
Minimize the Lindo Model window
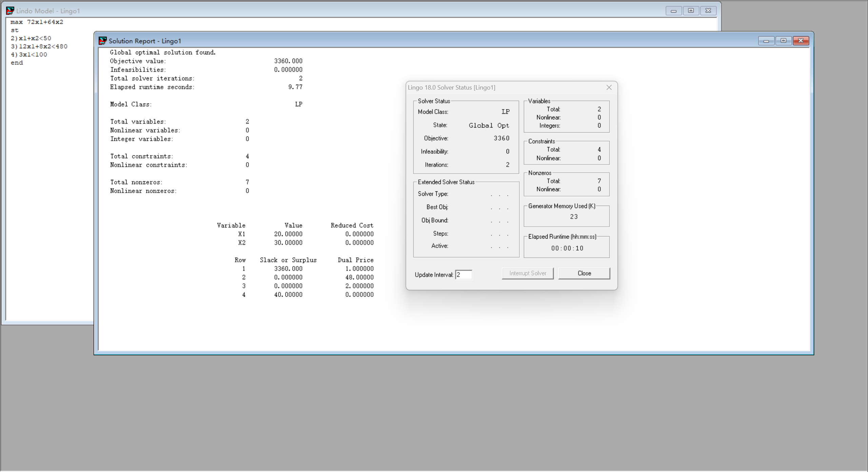[673, 11]
